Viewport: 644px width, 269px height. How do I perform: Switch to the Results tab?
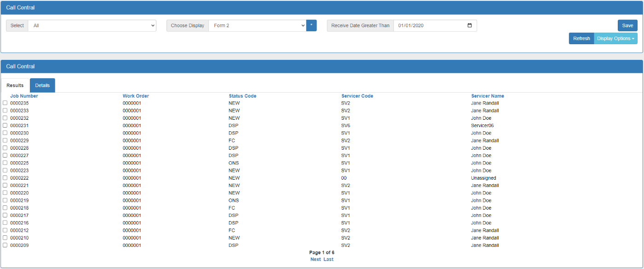coord(15,85)
